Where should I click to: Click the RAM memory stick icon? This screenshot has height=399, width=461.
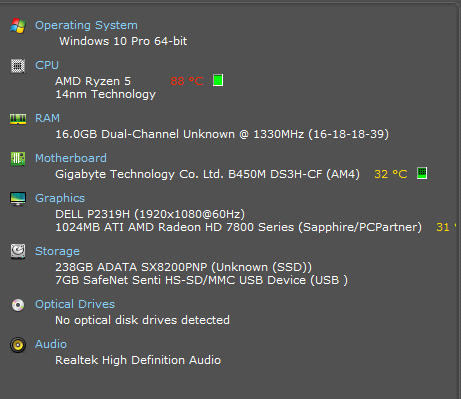tap(18, 119)
